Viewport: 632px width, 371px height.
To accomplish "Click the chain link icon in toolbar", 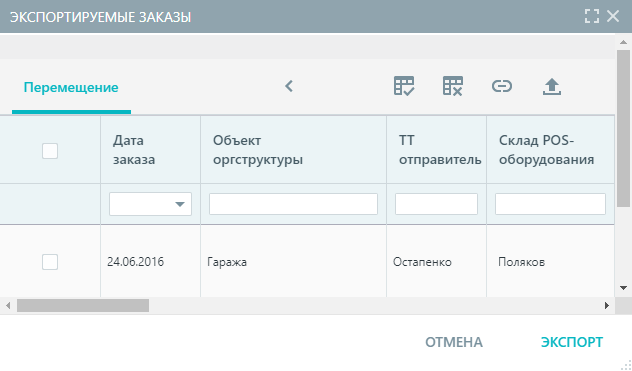I will 502,86.
